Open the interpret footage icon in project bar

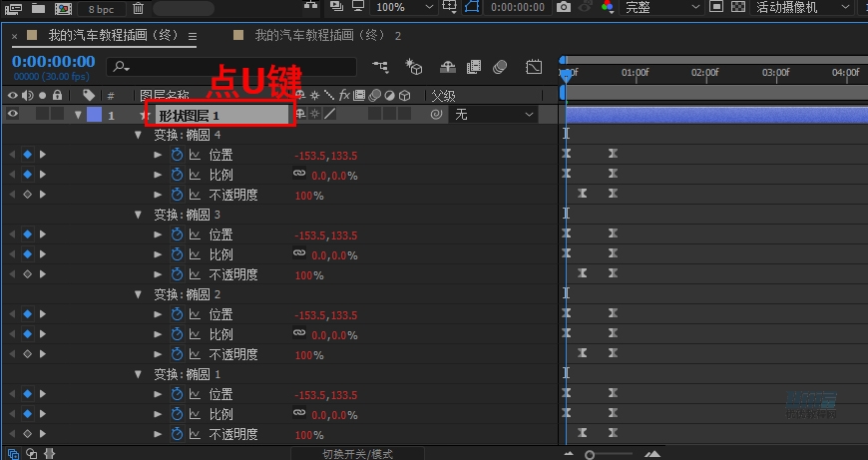[12, 8]
